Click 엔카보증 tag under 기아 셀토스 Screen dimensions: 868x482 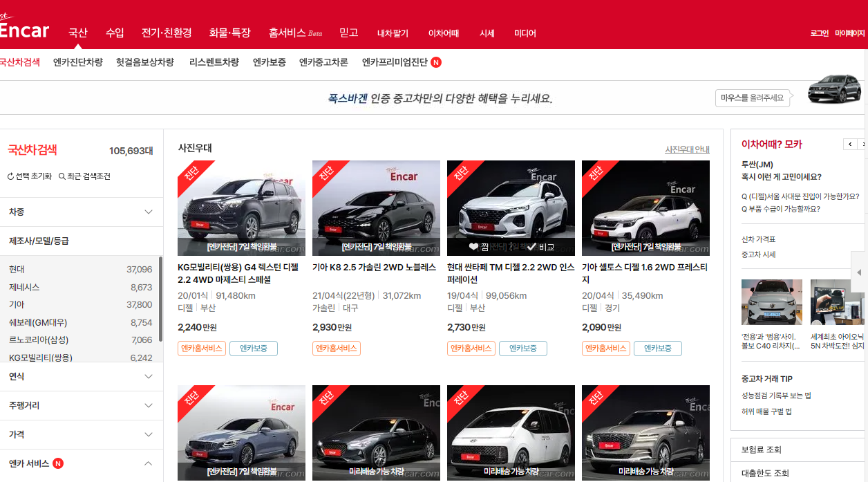[658, 349]
